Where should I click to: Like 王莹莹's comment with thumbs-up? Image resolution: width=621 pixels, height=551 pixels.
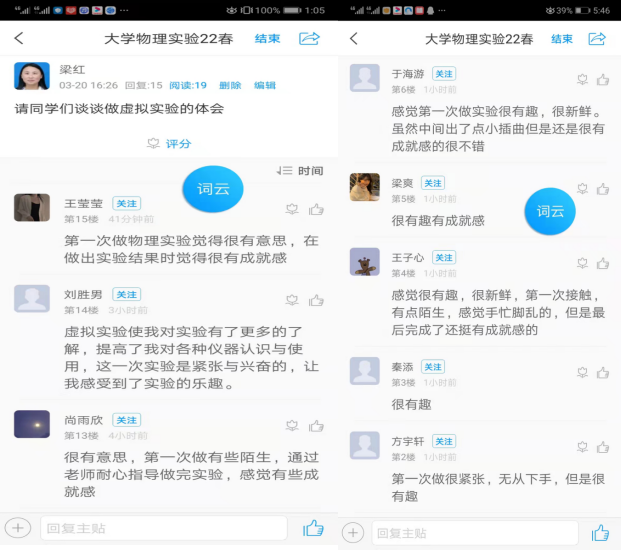click(x=316, y=209)
